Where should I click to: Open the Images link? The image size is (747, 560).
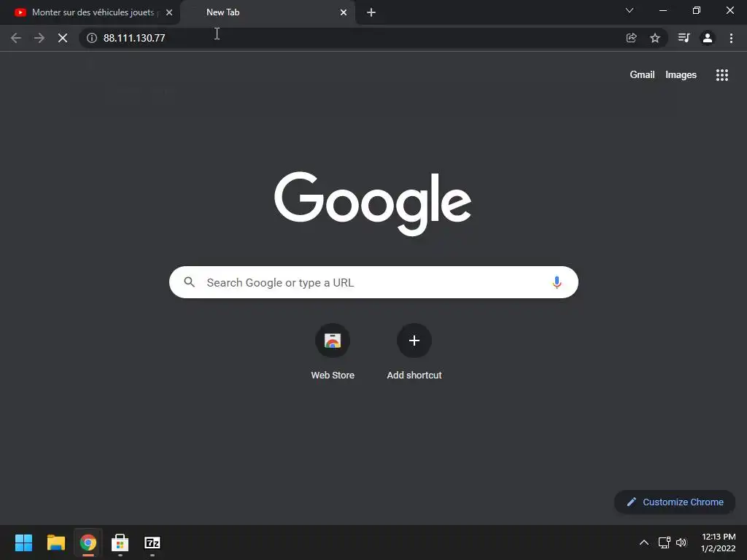pyautogui.click(x=681, y=75)
